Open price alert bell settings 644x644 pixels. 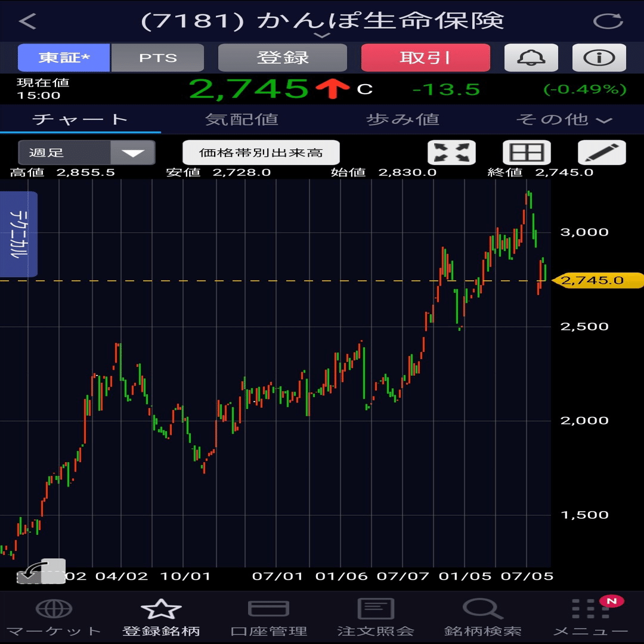(x=531, y=57)
